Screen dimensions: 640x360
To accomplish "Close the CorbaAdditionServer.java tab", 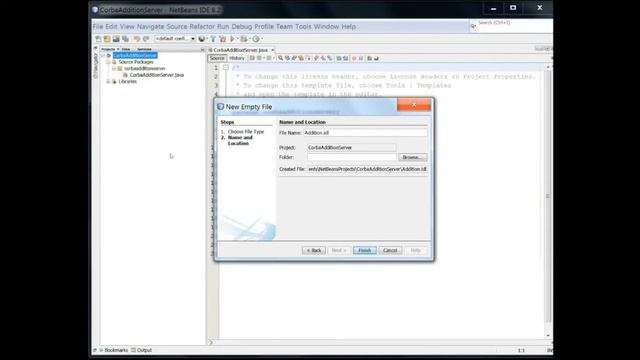I will [273, 50].
